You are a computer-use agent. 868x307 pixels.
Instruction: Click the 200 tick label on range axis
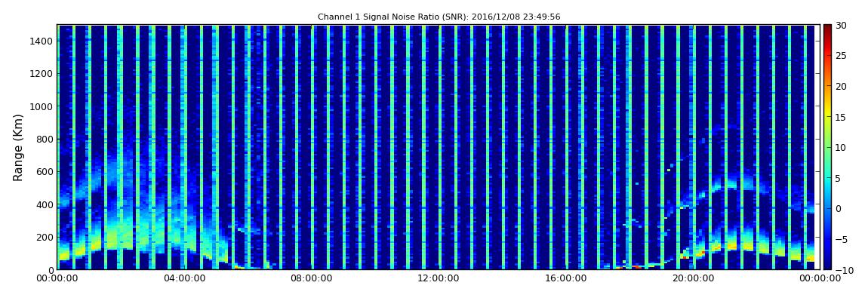(x=45, y=238)
